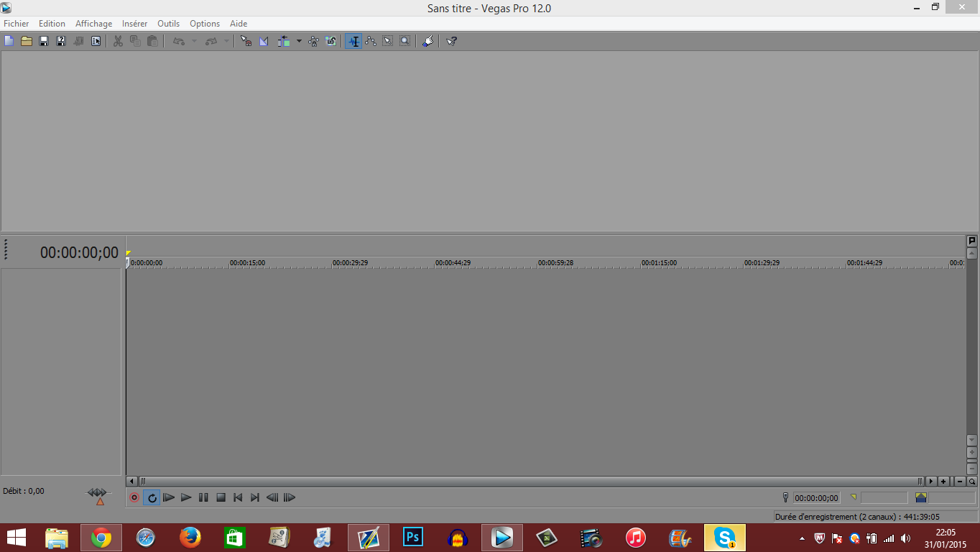
Task: Click the red Record button
Action: (134, 497)
